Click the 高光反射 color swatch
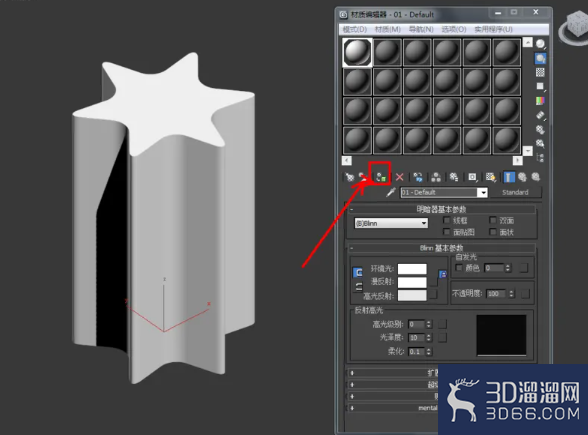The image size is (588, 435). [x=412, y=296]
